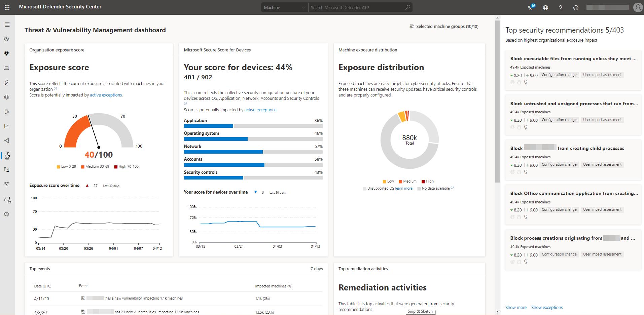Open the Service health heart icon
This screenshot has width=644, height=315.
[x=6, y=184]
